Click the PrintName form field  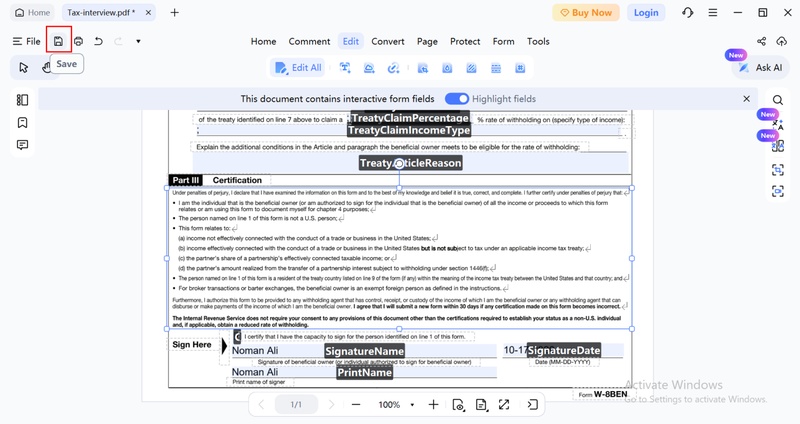(x=364, y=372)
